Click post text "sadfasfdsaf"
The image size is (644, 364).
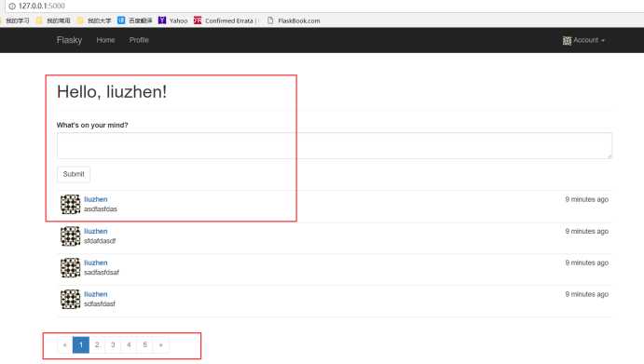click(x=102, y=273)
